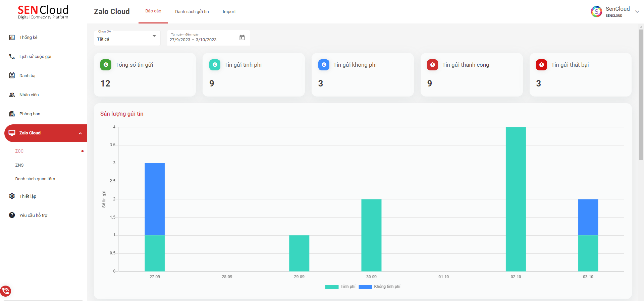Image resolution: width=644 pixels, height=301 pixels.
Task: Click the Phòng ban building icon
Action: tap(12, 114)
